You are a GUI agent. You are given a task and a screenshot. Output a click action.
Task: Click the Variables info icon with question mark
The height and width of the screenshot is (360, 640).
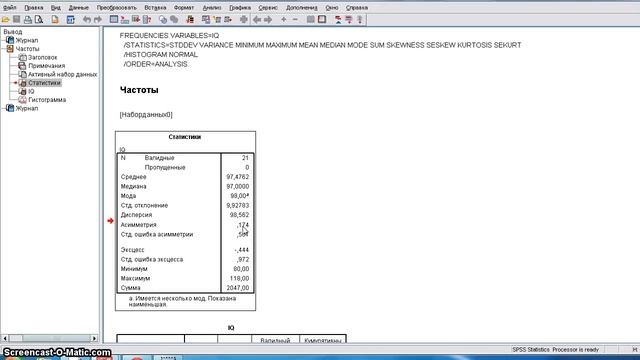coord(147,19)
